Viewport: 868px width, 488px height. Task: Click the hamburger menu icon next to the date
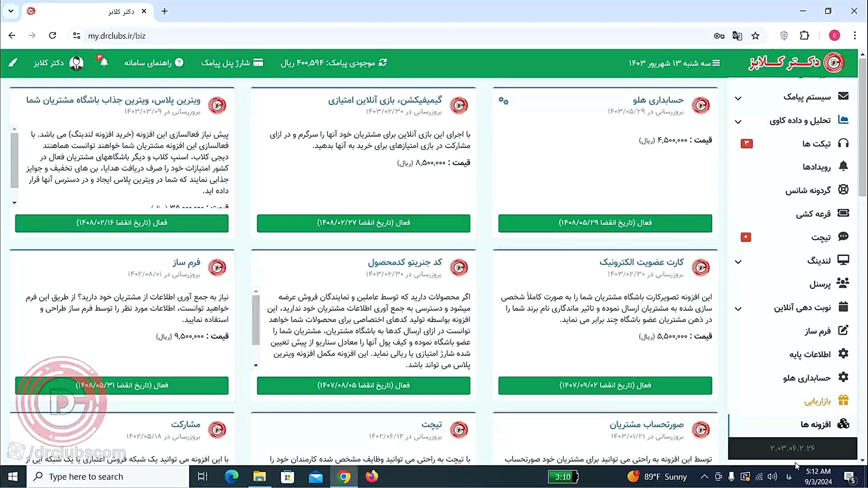point(716,63)
